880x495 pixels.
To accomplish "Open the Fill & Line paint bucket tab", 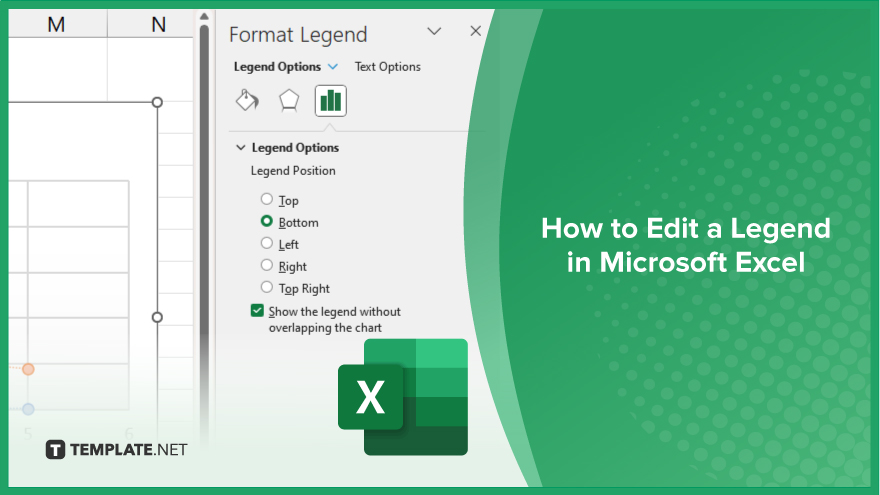I will coord(247,101).
